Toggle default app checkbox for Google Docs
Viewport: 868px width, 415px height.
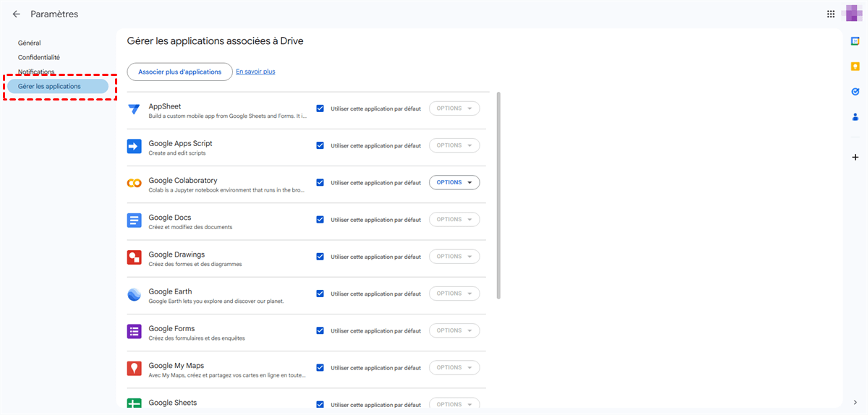(320, 220)
